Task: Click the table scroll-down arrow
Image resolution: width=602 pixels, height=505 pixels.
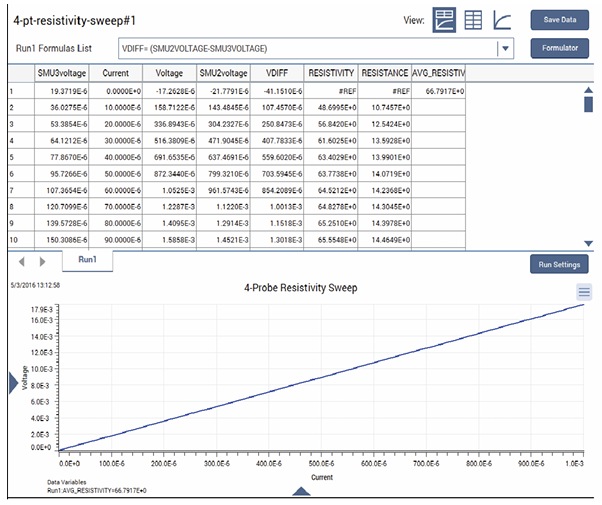Action: (588, 243)
